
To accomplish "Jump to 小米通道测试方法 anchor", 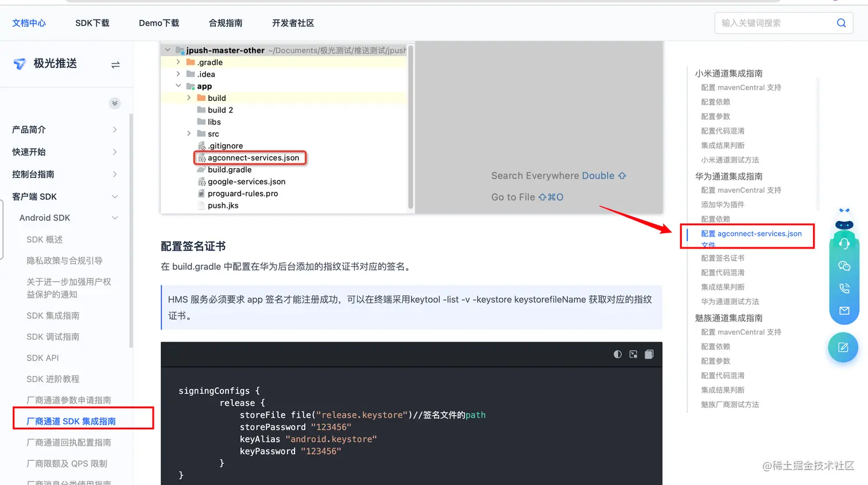I will (730, 160).
